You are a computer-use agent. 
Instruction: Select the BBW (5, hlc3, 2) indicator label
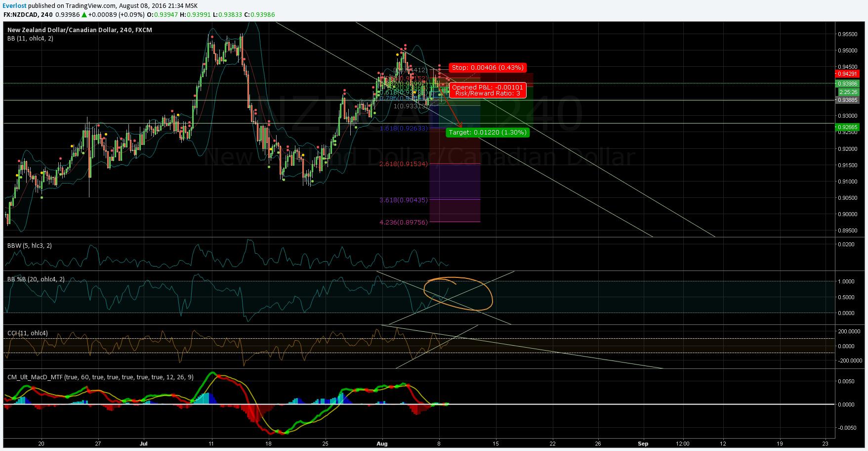pyautogui.click(x=29, y=245)
